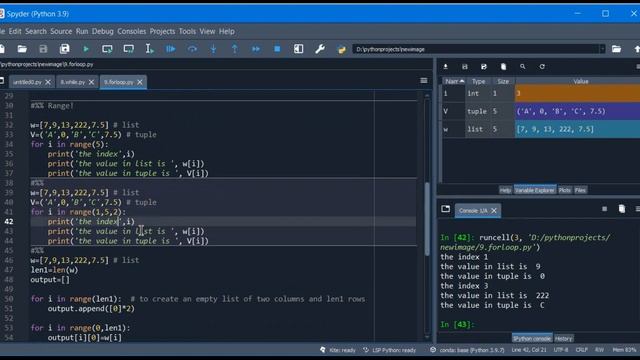The height and width of the screenshot is (360, 640).
Task: Step over current line in debugger
Action: point(192,49)
